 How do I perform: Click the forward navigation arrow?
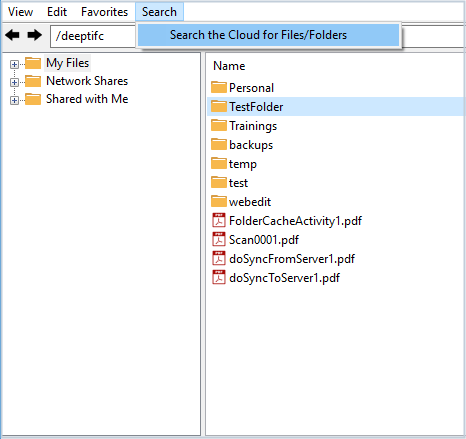(34, 35)
